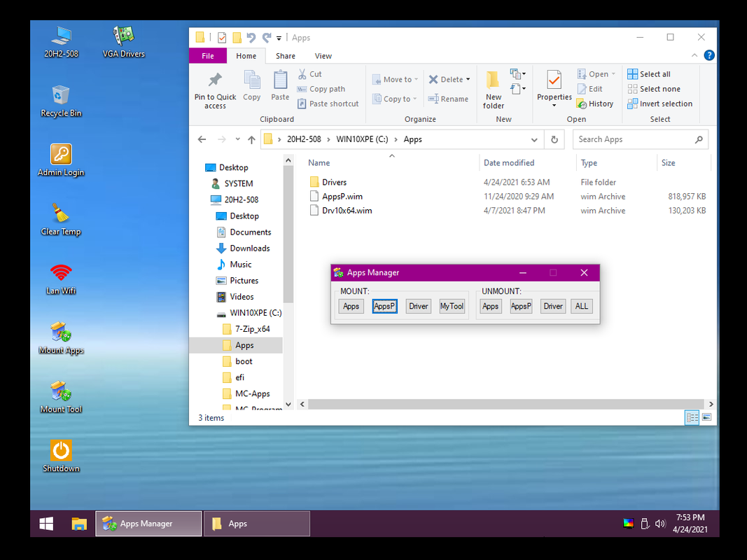Click the Paste ribbon button
Screen dimensions: 747x560
click(x=280, y=85)
